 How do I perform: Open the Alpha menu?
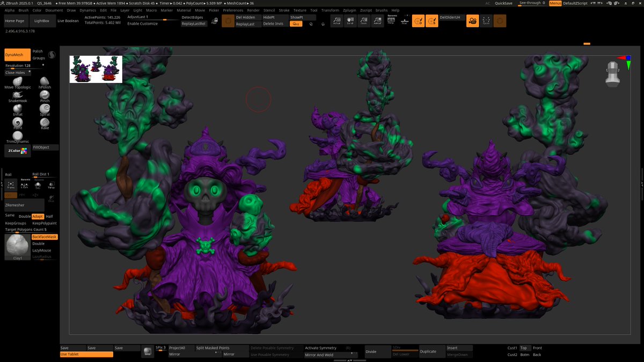pos(9,10)
